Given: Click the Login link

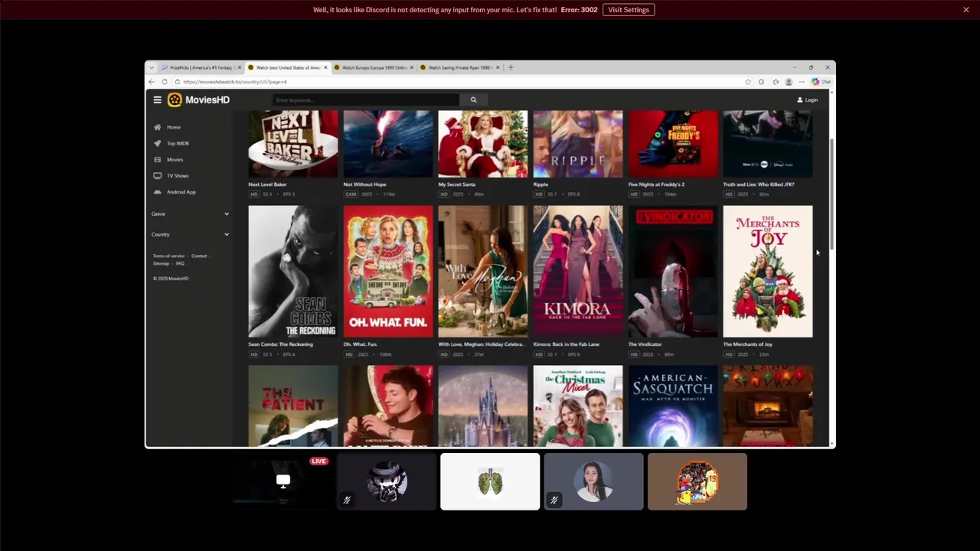Looking at the screenshot, I should [x=808, y=99].
